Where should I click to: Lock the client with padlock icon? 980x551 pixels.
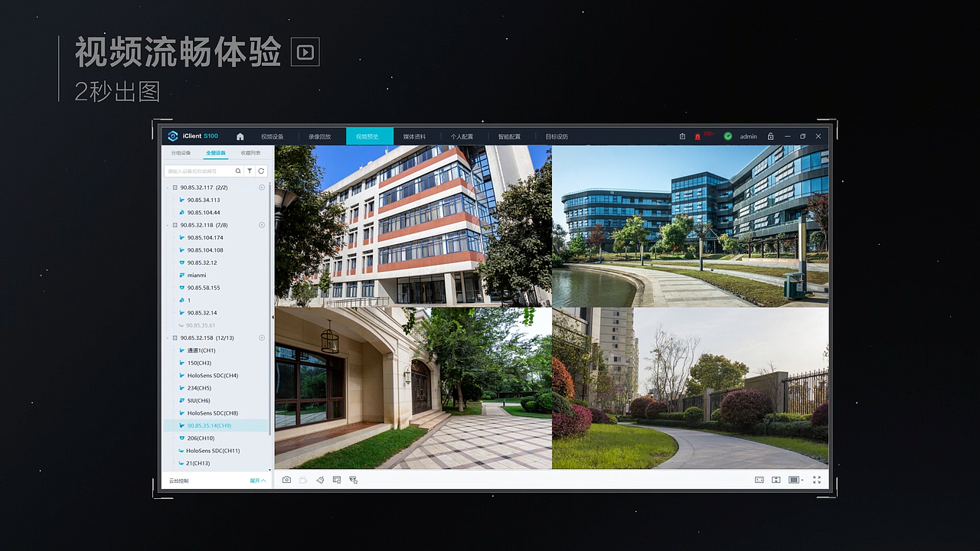(770, 136)
